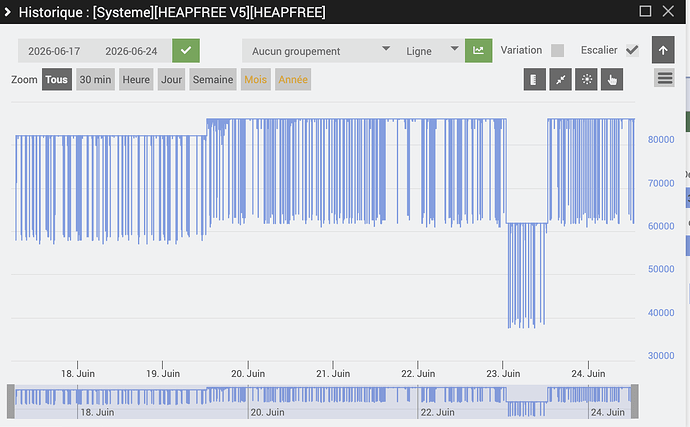Select the Jour zoom button
Image resolution: width=690 pixels, height=427 pixels.
(172, 80)
